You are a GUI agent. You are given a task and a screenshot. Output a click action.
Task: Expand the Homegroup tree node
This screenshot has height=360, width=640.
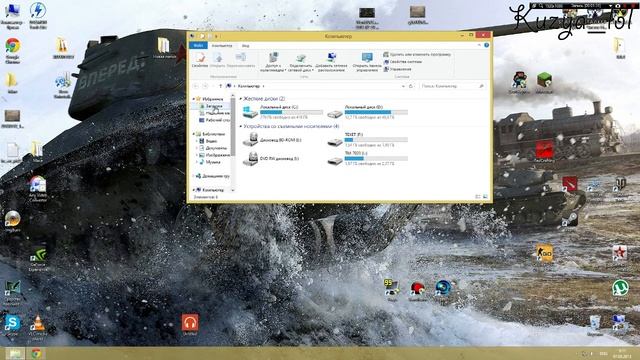pos(194,176)
